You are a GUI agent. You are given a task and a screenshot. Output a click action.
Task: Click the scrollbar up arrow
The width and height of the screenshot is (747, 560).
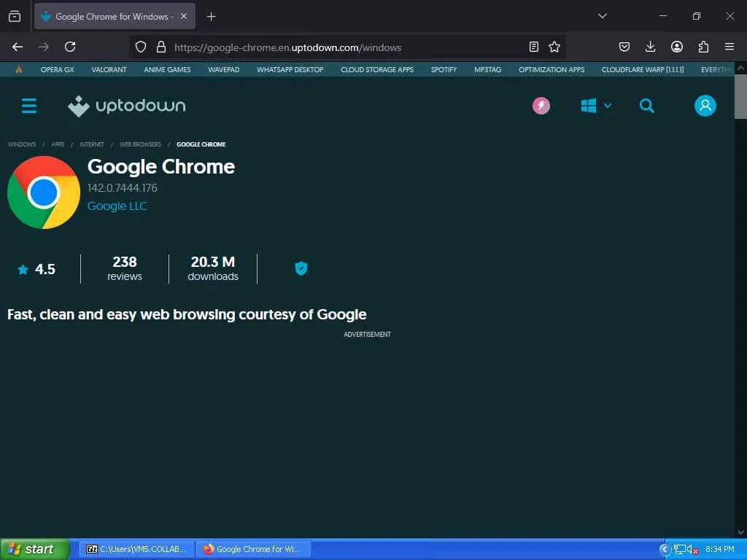click(x=741, y=68)
